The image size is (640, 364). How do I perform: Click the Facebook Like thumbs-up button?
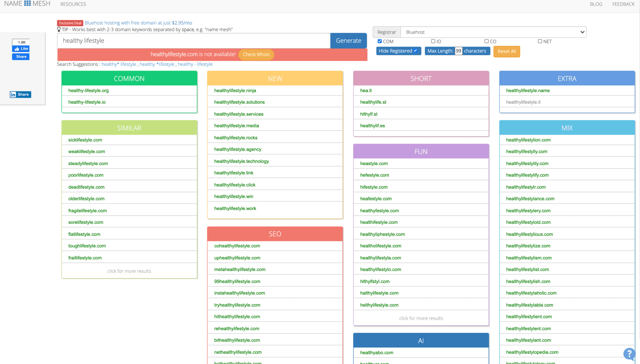pos(21,49)
